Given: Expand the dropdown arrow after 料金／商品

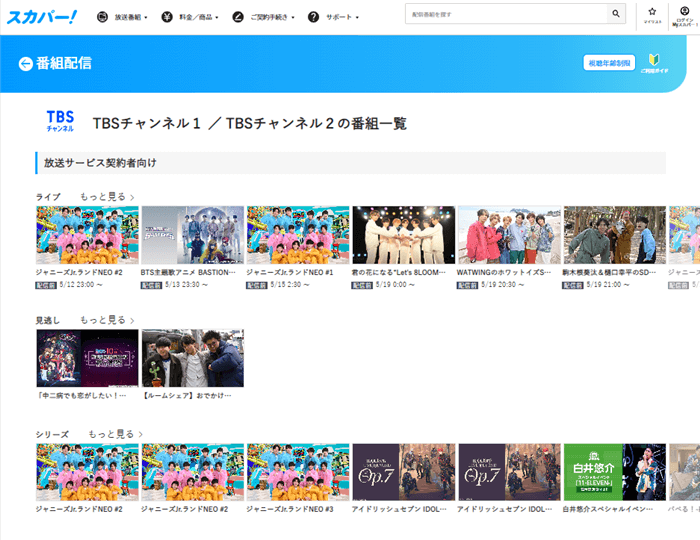Looking at the screenshot, I should pos(217,17).
